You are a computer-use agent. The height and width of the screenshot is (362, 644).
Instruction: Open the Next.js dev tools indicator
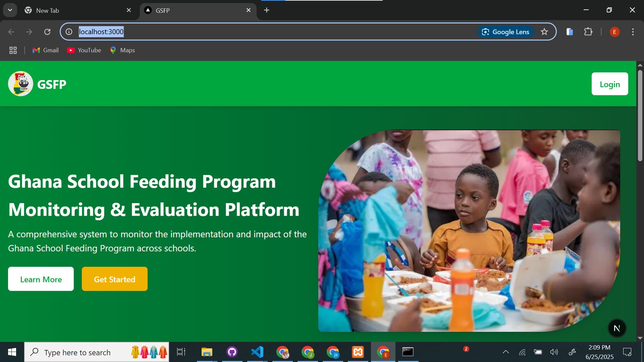pyautogui.click(x=617, y=328)
